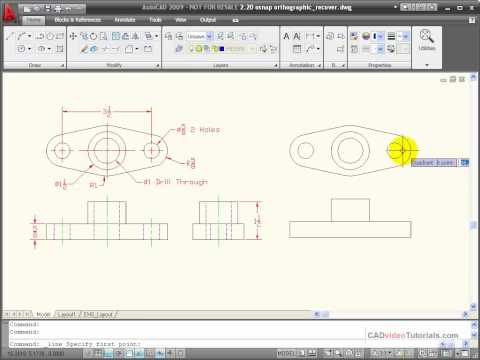Toggle Quick Properties in status bar

point(180,353)
